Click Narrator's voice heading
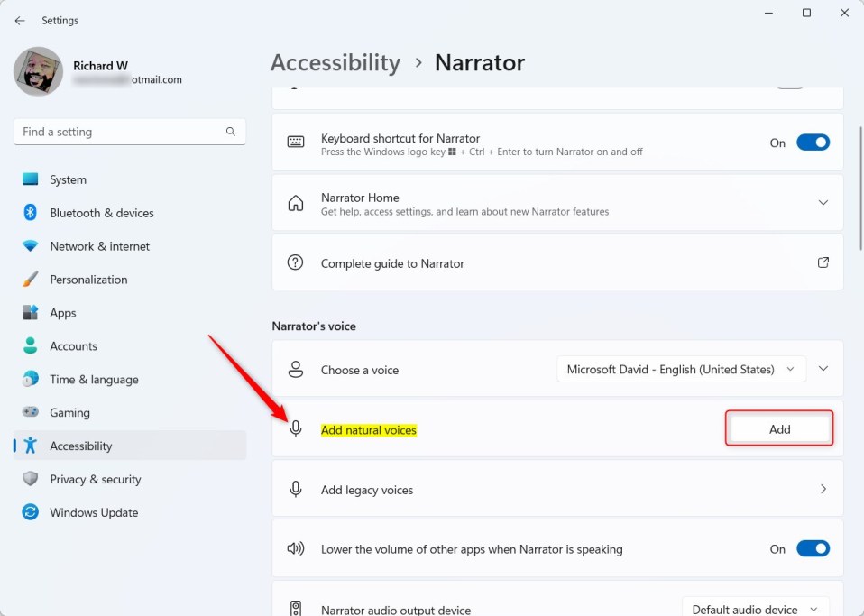864x616 pixels. pos(314,326)
